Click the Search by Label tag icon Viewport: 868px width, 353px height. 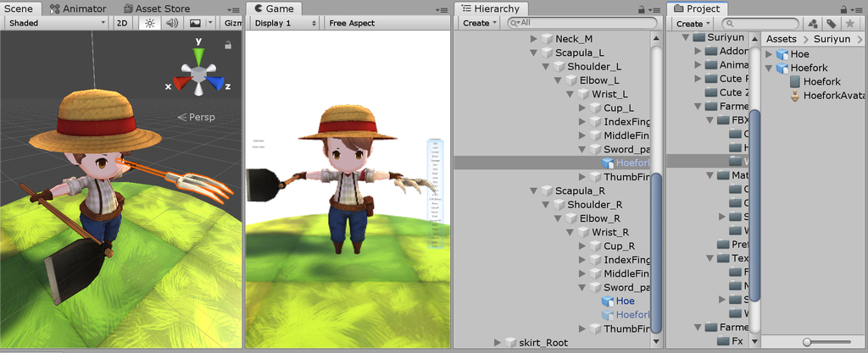point(831,24)
